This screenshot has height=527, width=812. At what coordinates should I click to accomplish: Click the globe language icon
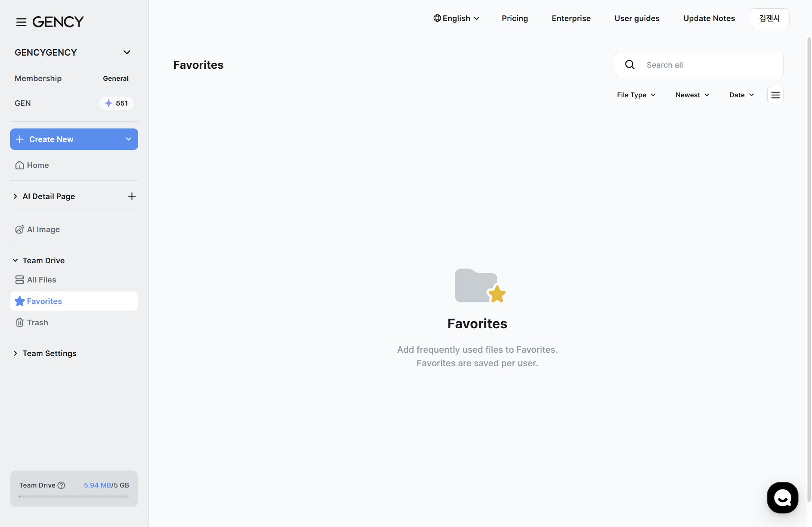[437, 18]
